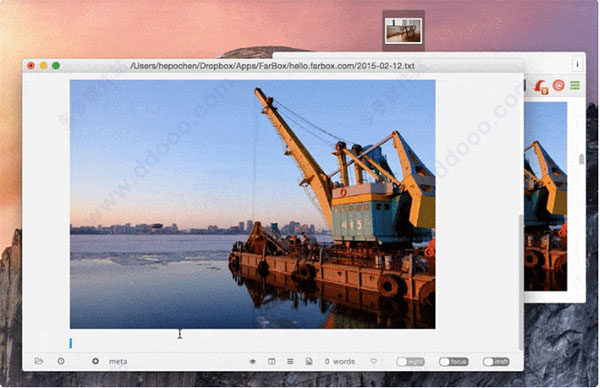Viewport: 600px width, 388px height.
Task: Select the dragged photo thumbnail on desktop
Action: point(403,31)
